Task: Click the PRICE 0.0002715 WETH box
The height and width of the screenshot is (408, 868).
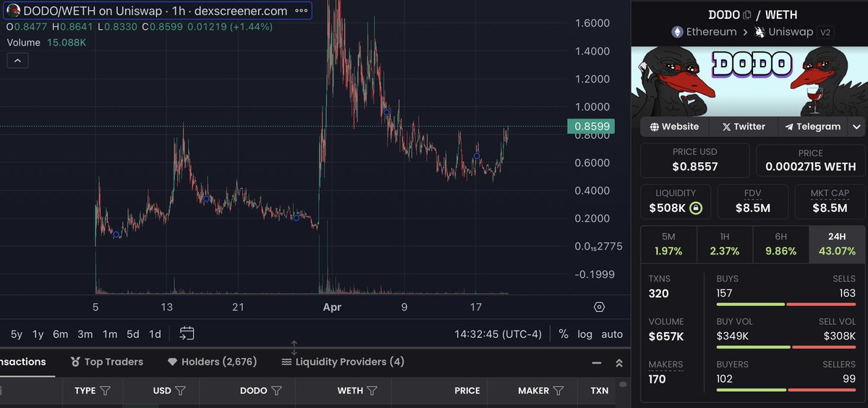Action: click(810, 161)
